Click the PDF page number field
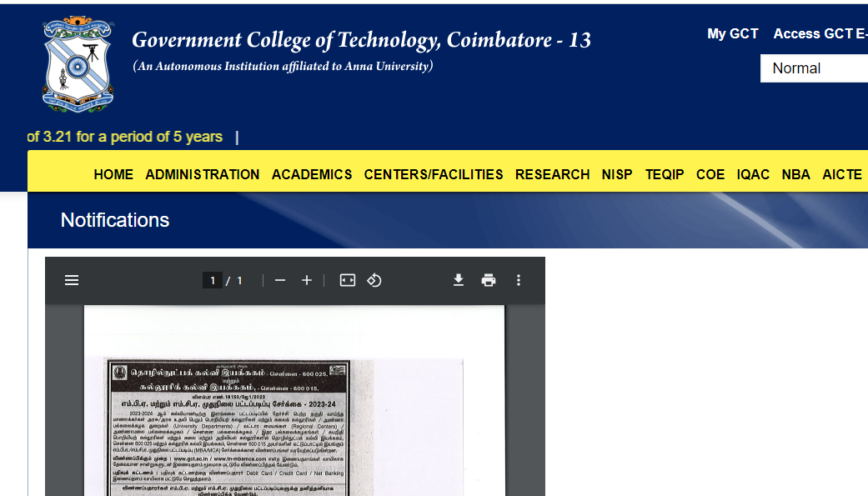 [212, 281]
